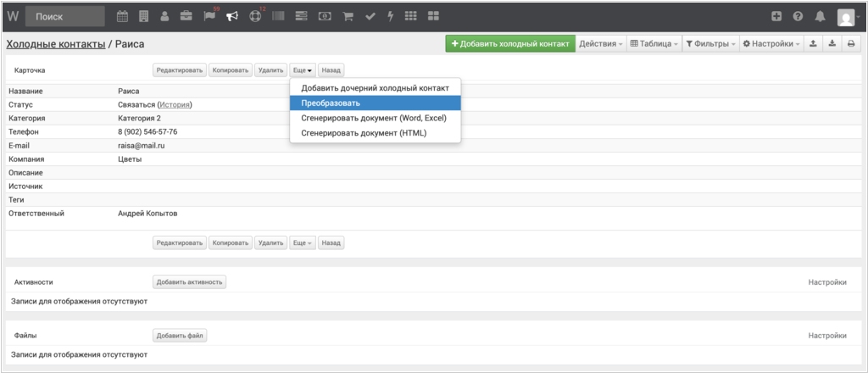Click the Поиск search field

(65, 16)
